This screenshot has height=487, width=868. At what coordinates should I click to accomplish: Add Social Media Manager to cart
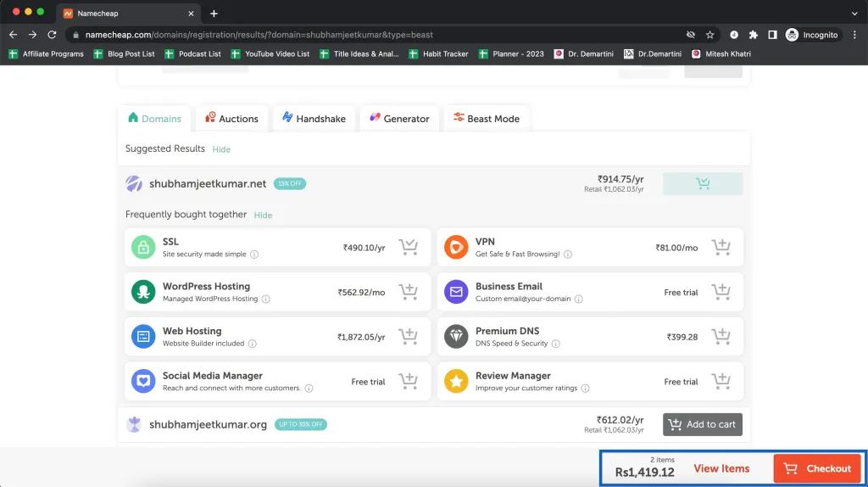[409, 381]
